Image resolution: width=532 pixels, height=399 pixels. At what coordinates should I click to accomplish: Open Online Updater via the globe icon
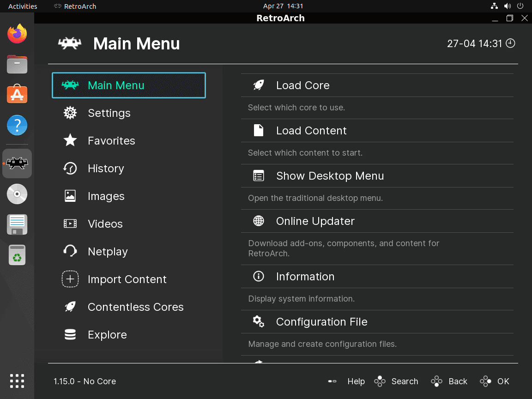coord(258,221)
